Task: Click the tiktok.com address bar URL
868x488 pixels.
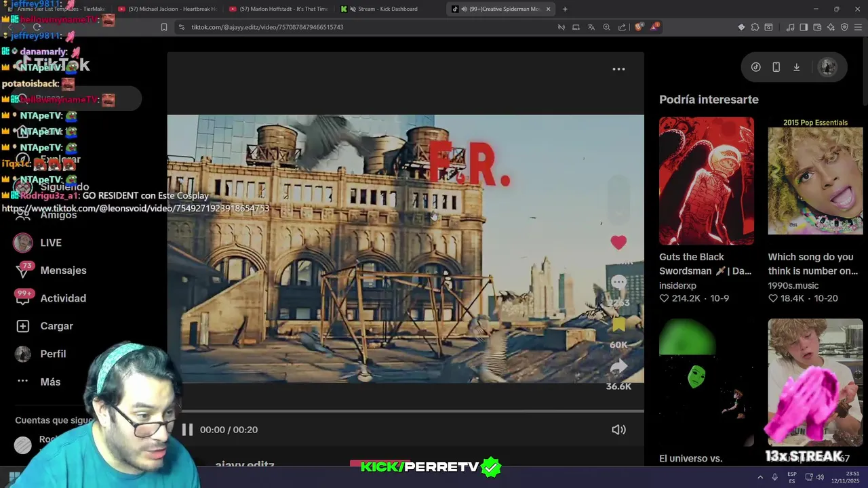Action: [x=267, y=27]
